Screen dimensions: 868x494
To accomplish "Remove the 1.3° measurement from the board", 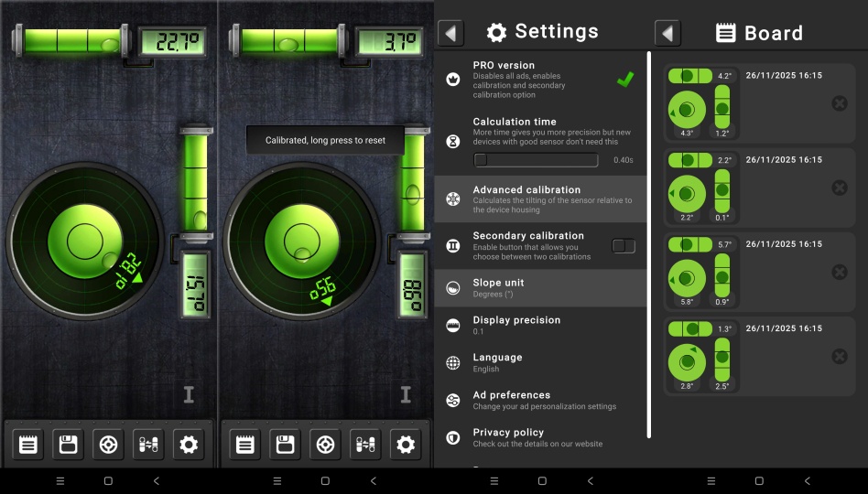I will pos(839,357).
